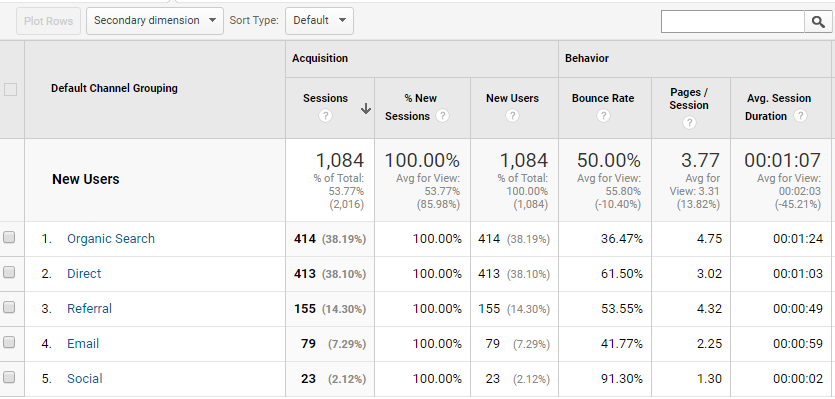The width and height of the screenshot is (835, 399).
Task: Click the Plot Rows button
Action: [x=48, y=21]
